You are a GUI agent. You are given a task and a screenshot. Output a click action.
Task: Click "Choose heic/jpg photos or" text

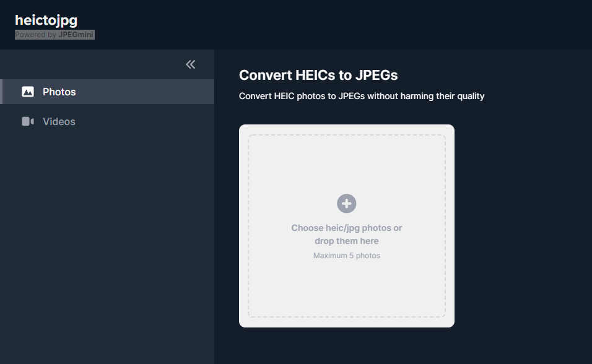pyautogui.click(x=347, y=228)
